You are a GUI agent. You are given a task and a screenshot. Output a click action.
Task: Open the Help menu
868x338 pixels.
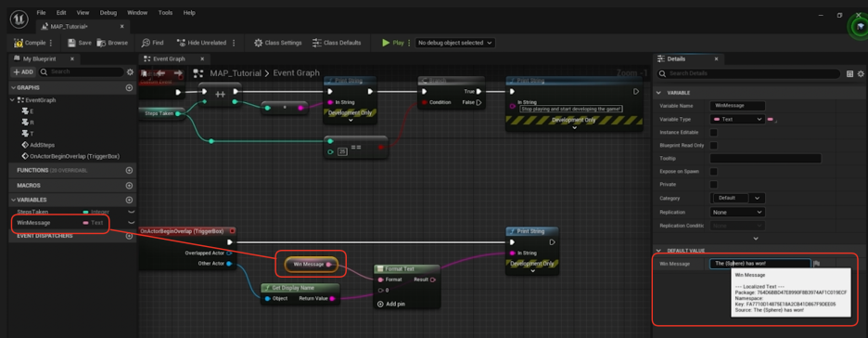(x=189, y=12)
